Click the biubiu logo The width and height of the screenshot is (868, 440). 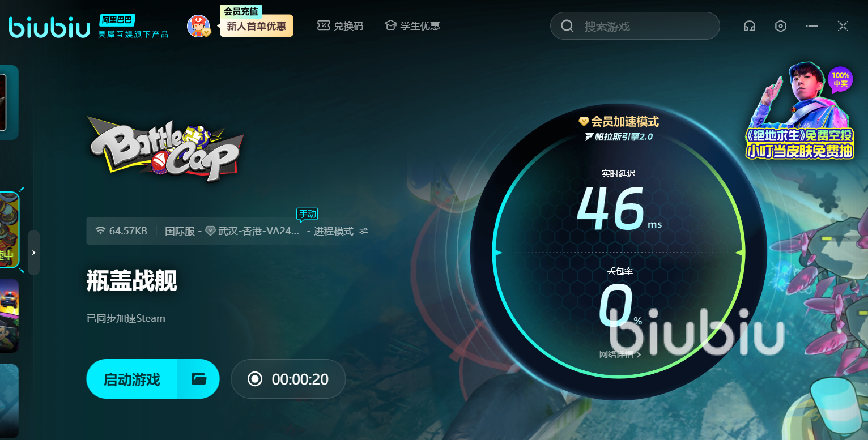pos(49,27)
